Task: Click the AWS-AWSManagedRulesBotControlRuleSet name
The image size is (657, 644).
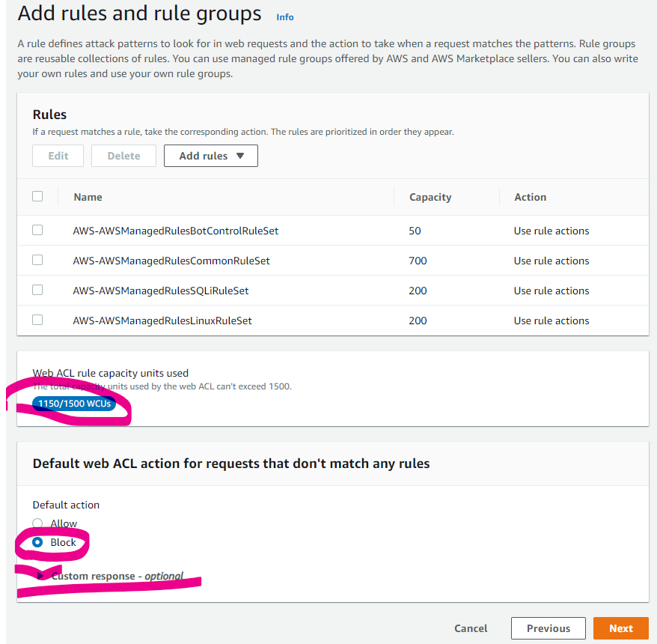Action: [x=176, y=231]
